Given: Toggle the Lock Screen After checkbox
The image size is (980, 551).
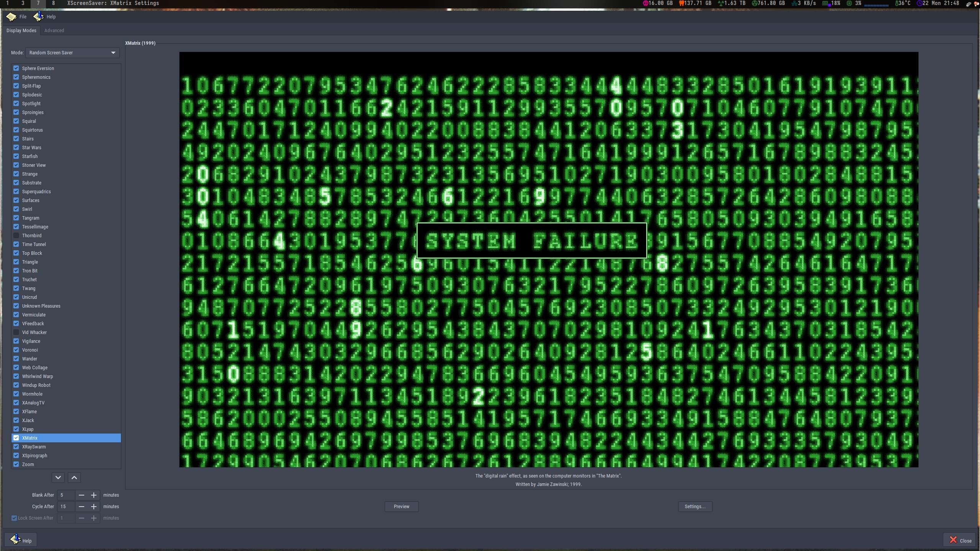Looking at the screenshot, I should click(14, 518).
